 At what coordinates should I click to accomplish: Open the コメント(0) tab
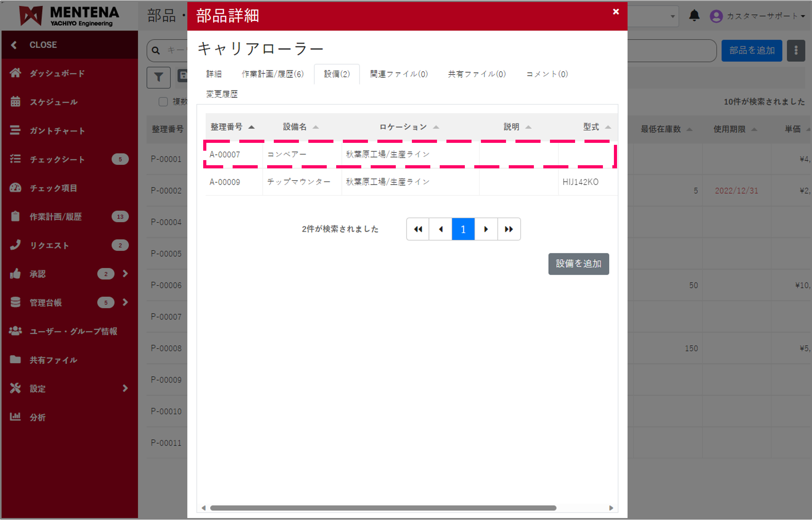[x=546, y=74]
